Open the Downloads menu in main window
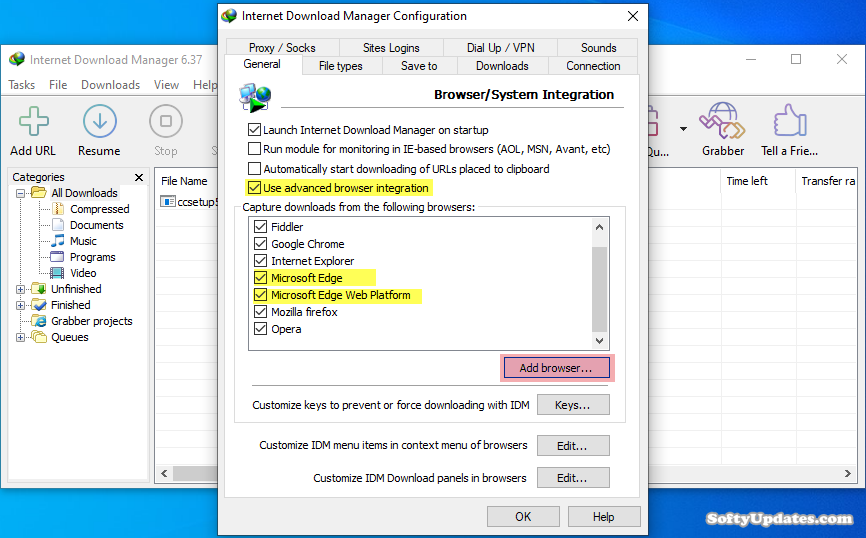The width and height of the screenshot is (866, 538). click(x=110, y=85)
